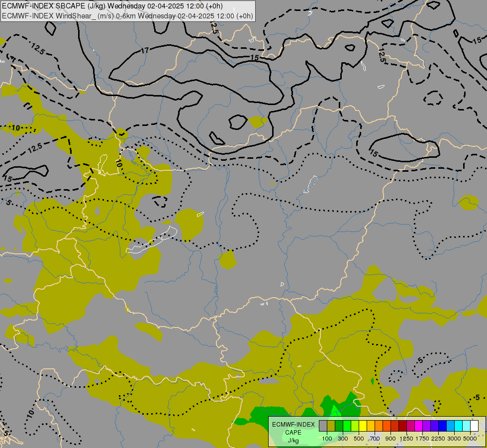Click the '1750' legend value
Screen dimensions: 487x448
tap(422, 439)
